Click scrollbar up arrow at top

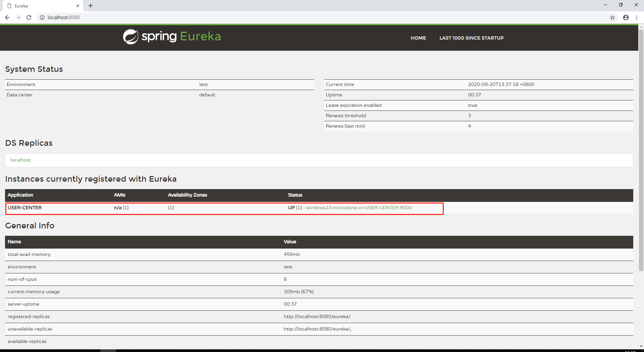(641, 27)
